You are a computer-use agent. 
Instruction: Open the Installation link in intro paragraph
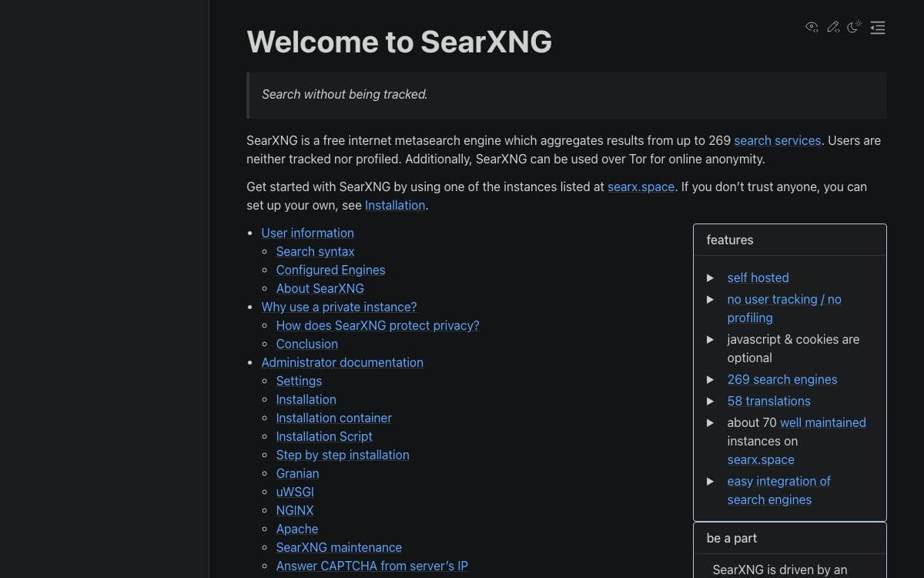(395, 205)
